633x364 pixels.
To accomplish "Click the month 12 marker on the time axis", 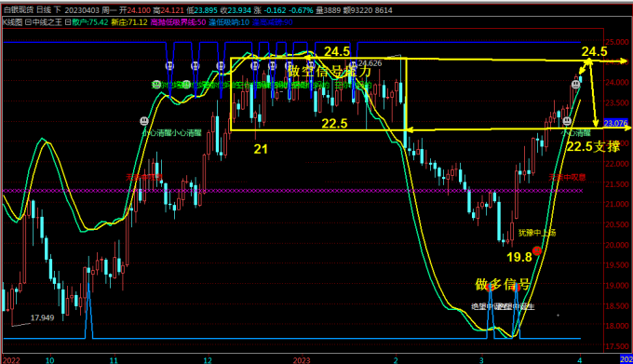I will coord(208,360).
